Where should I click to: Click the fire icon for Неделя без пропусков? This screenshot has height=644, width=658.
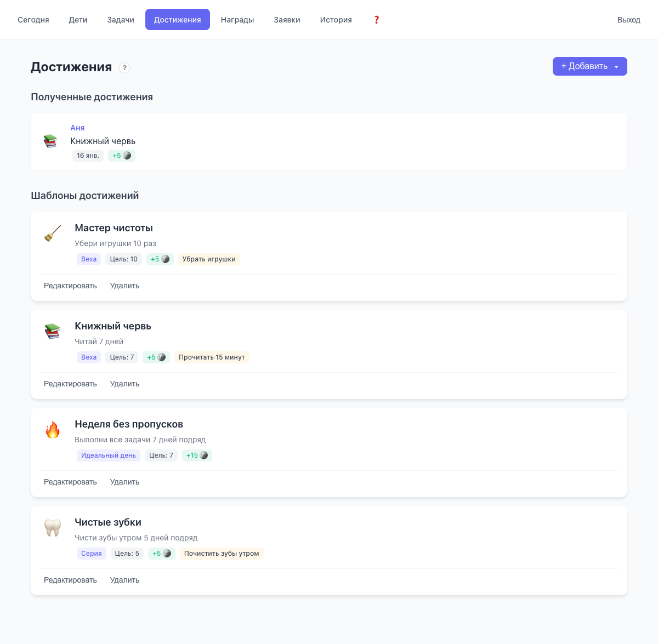pyautogui.click(x=53, y=430)
